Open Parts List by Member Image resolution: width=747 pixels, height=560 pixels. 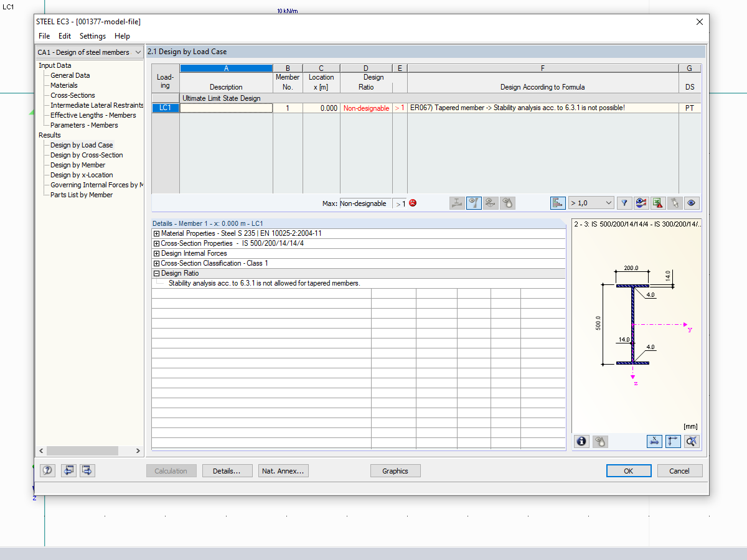(82, 195)
